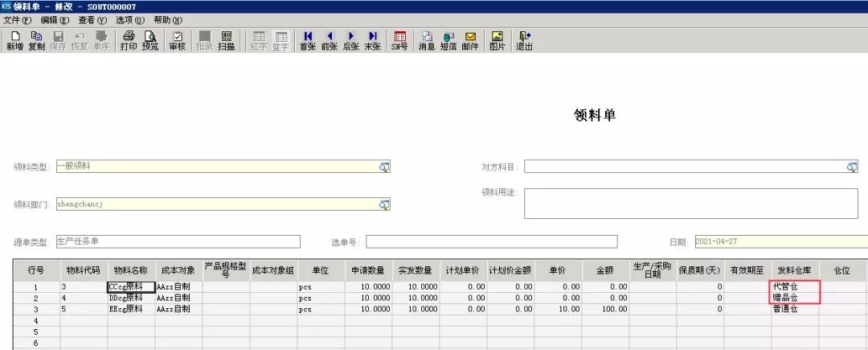
Task: Click the 领料用途 text box
Action: tap(691, 203)
